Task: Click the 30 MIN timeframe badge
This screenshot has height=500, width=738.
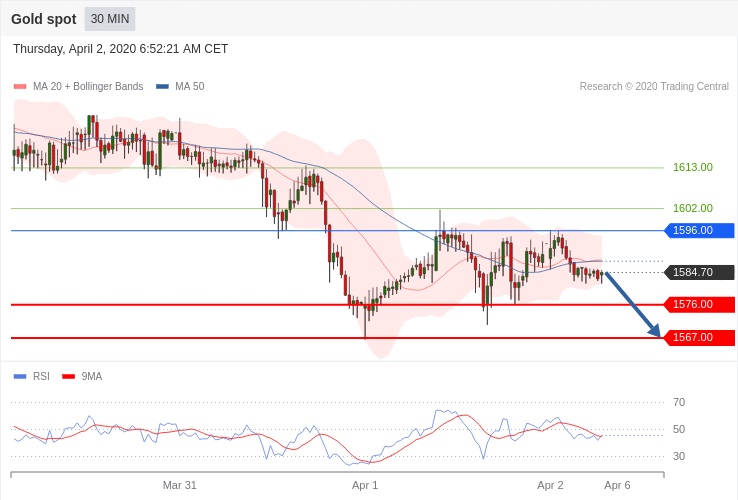Action: 110,19
